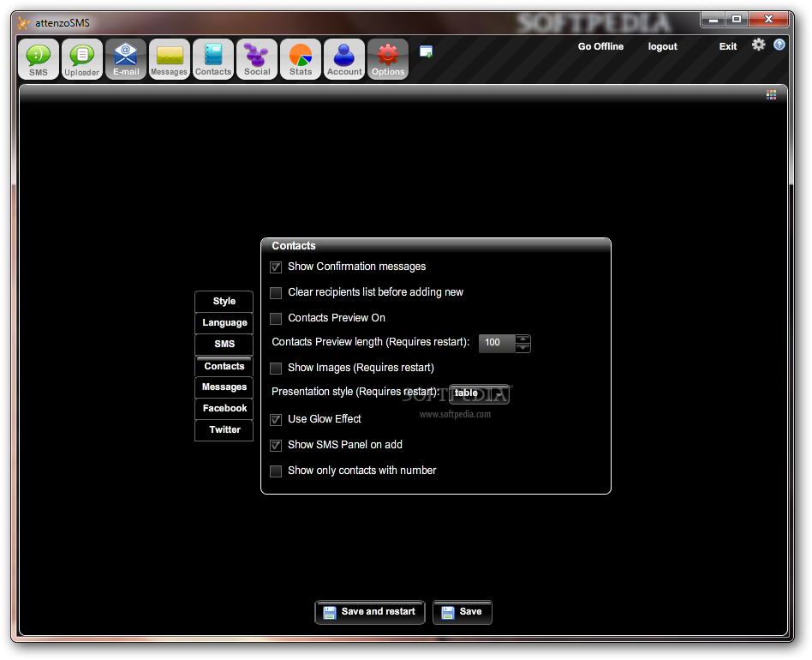
Task: Open the help question mark icon
Action: 779,45
